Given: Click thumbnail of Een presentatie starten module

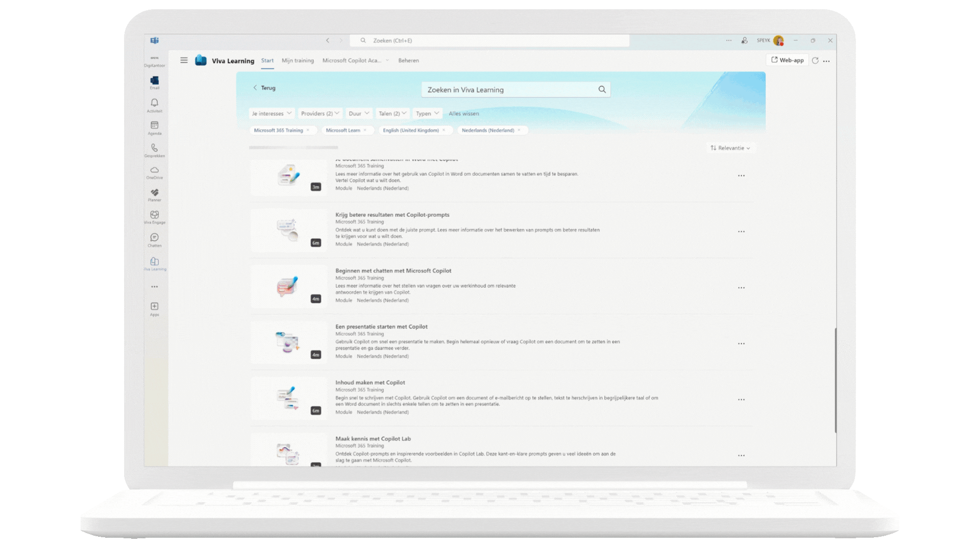Looking at the screenshot, I should point(288,342).
